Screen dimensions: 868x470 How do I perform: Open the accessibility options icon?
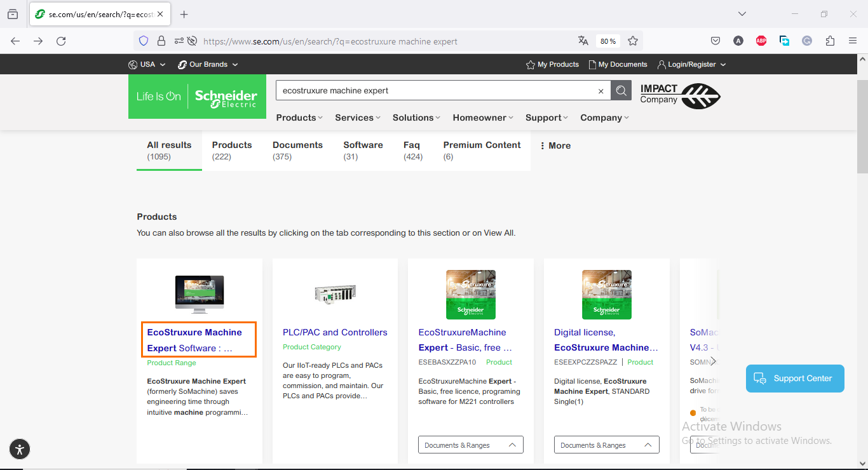(x=20, y=450)
